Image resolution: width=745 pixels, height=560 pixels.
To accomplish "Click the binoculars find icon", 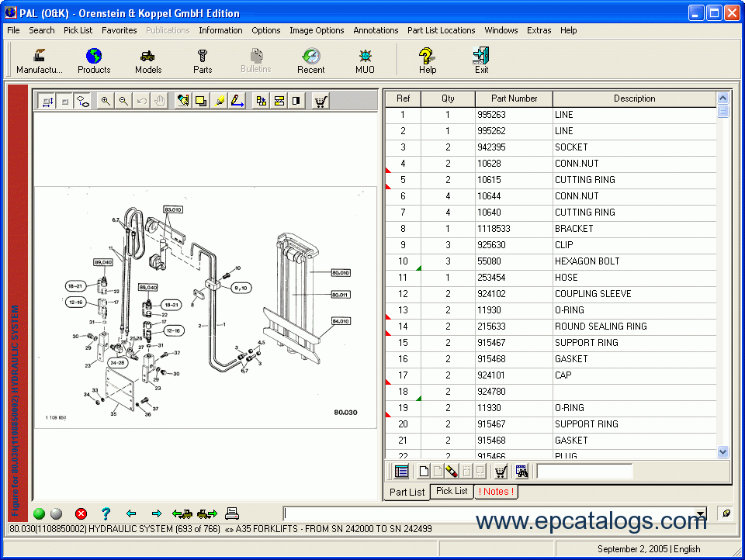I will (521, 471).
